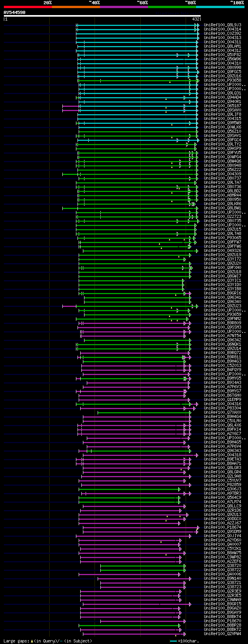
Task: Select hit label UniRef100_Q9FNM2
Action: (222, 319)
